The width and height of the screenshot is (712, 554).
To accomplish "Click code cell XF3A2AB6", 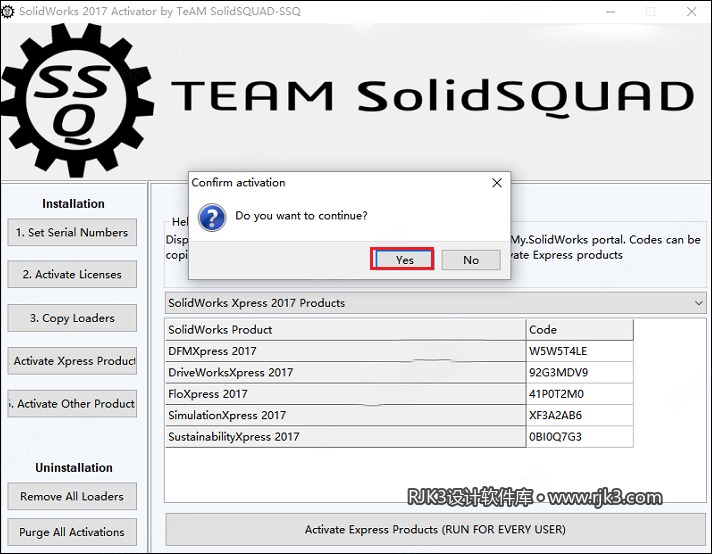I will (x=579, y=415).
